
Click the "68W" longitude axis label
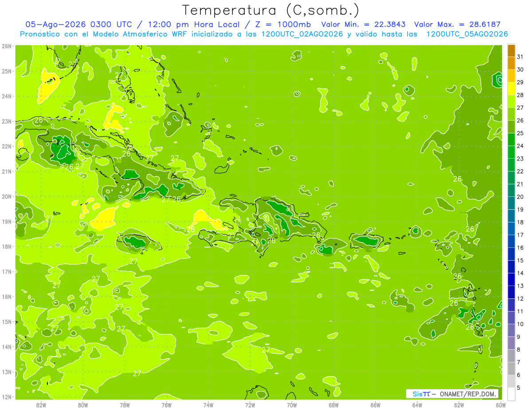(x=333, y=405)
